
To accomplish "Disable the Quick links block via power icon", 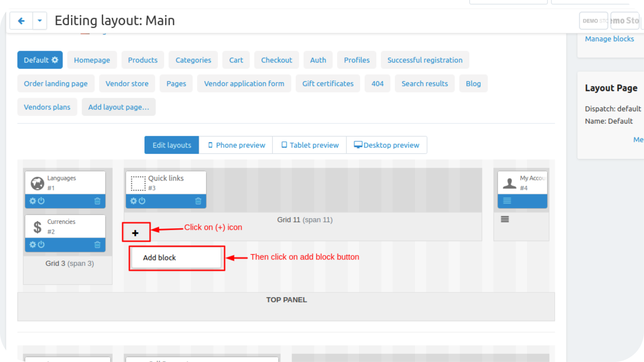I will click(x=142, y=201).
